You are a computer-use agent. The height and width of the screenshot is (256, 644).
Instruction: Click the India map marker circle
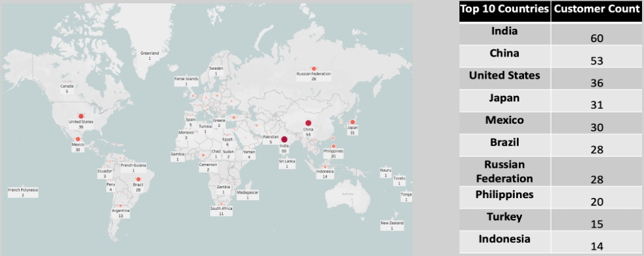[x=284, y=139]
